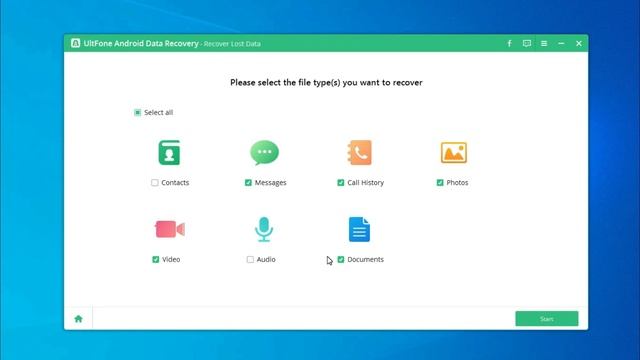640x360 pixels.
Task: Click the 'Recover Lost Data' title text
Action: pos(232,44)
